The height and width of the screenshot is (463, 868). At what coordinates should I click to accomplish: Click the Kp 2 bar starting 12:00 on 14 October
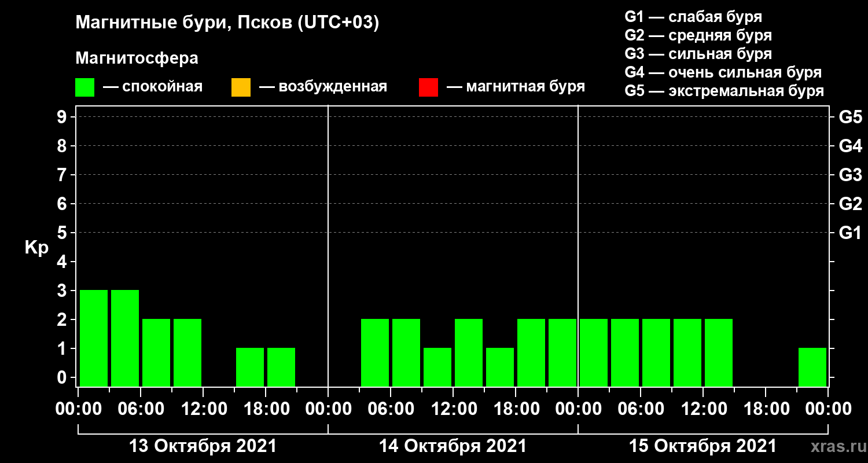pos(469,352)
